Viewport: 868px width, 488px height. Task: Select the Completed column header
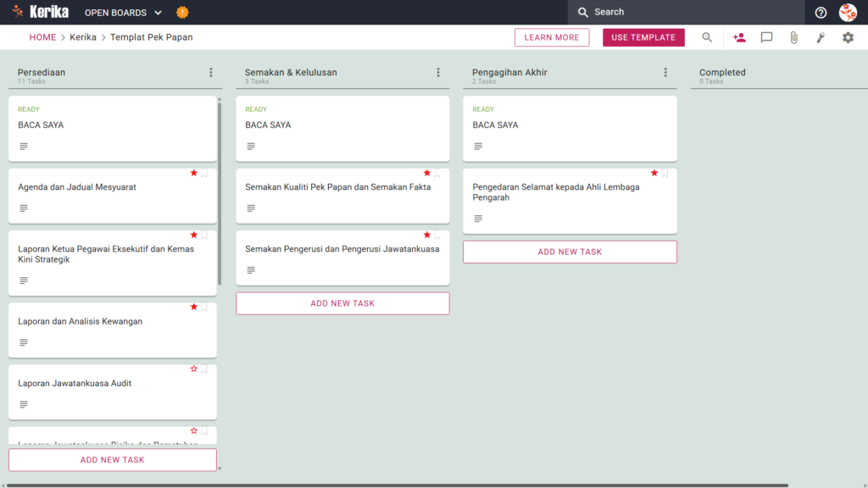(722, 73)
